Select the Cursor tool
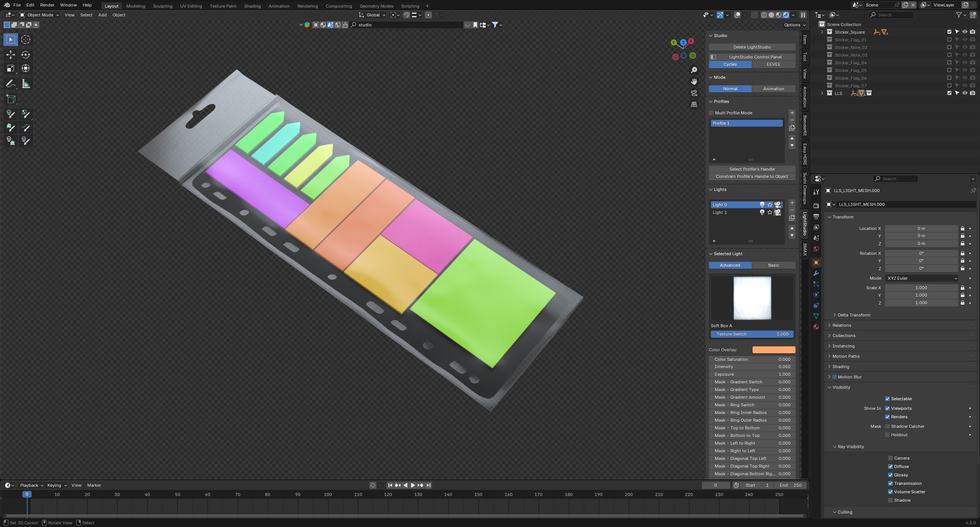Screen dimensions: 980x527 click(26, 39)
